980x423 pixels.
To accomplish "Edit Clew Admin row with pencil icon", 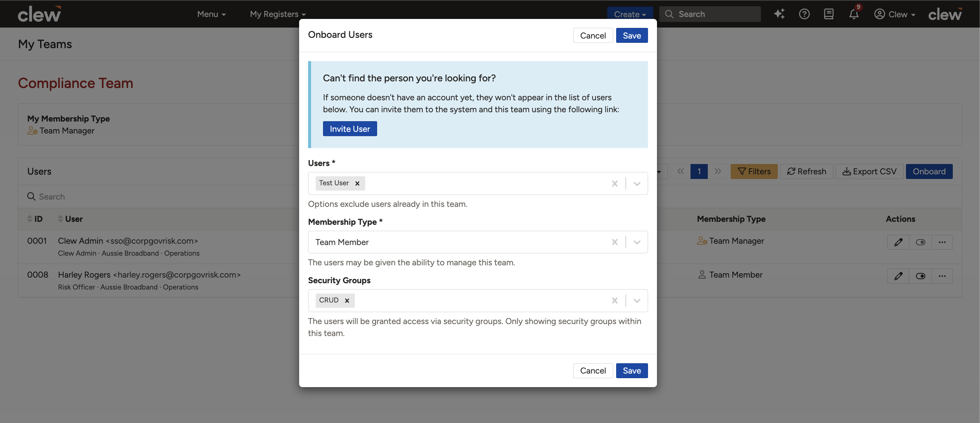I will click(x=898, y=242).
